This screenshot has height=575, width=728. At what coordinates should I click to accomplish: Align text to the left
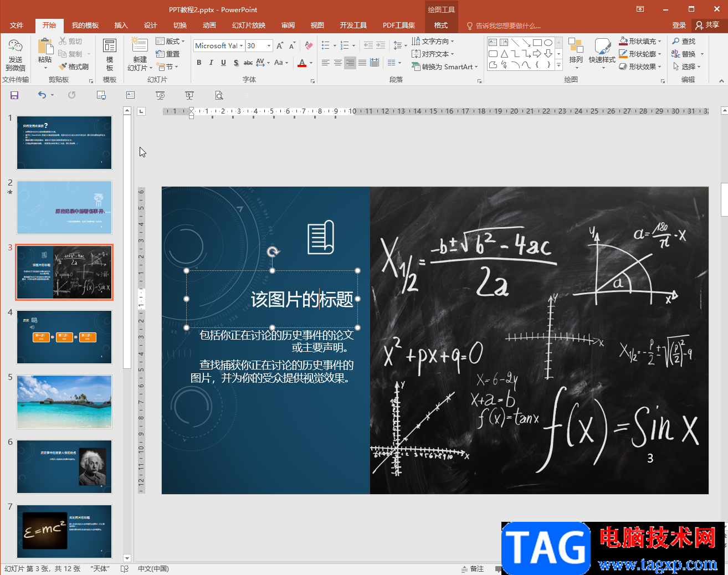[x=326, y=63]
